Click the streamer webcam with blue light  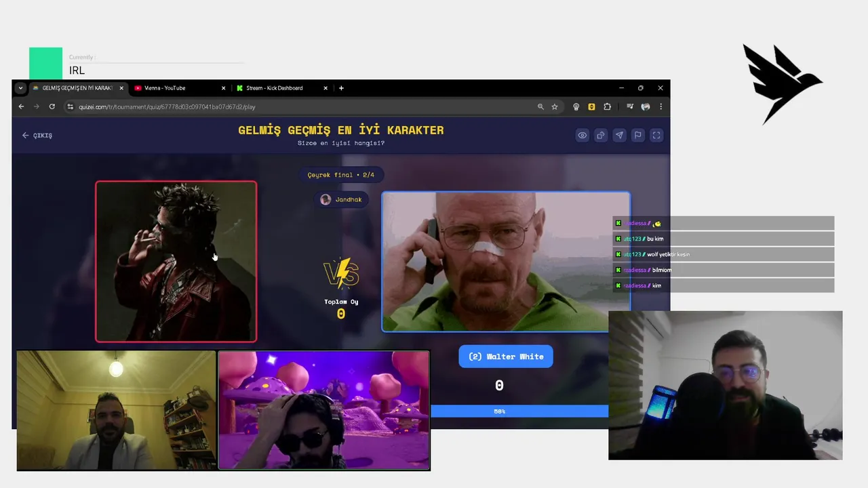[726, 385]
